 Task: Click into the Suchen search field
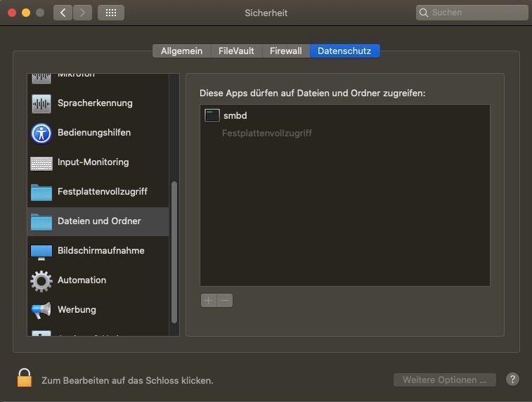coord(472,13)
